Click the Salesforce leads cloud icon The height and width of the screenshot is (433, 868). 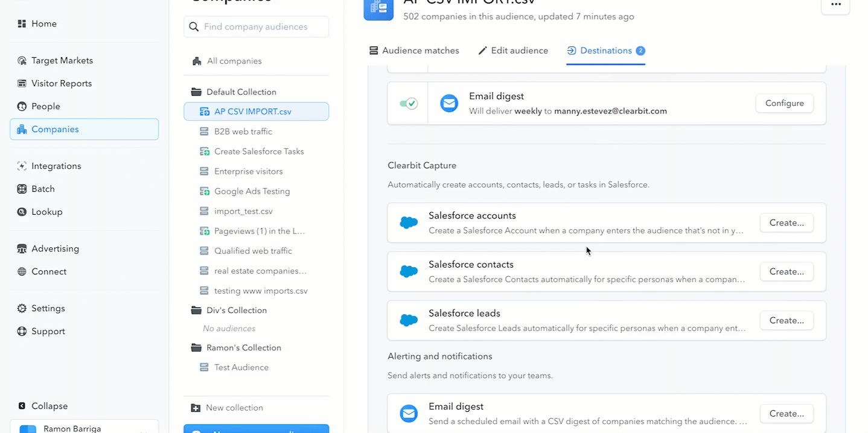pyautogui.click(x=409, y=320)
